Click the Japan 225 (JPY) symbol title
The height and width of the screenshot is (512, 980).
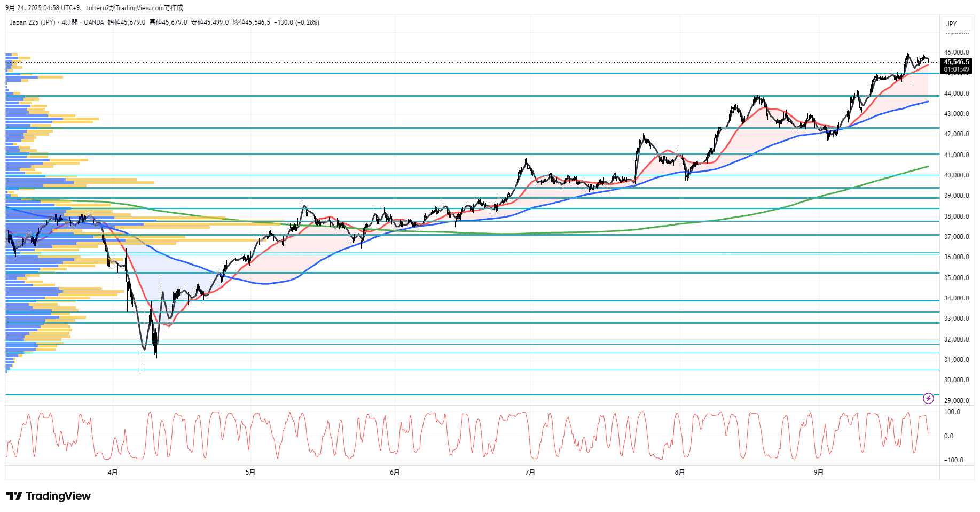click(32, 22)
